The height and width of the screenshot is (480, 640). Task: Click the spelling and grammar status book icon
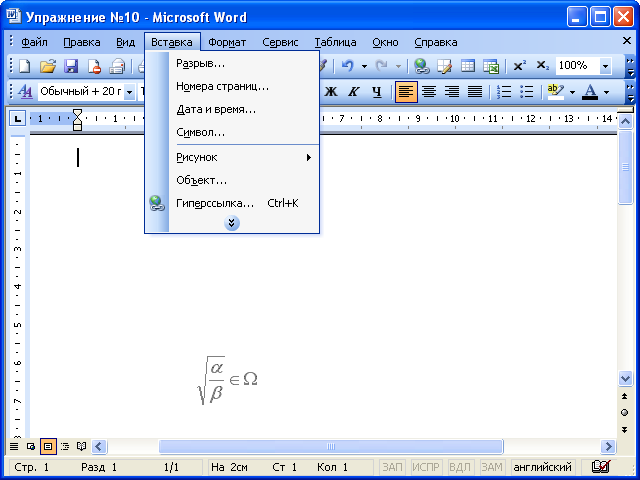[x=601, y=466]
